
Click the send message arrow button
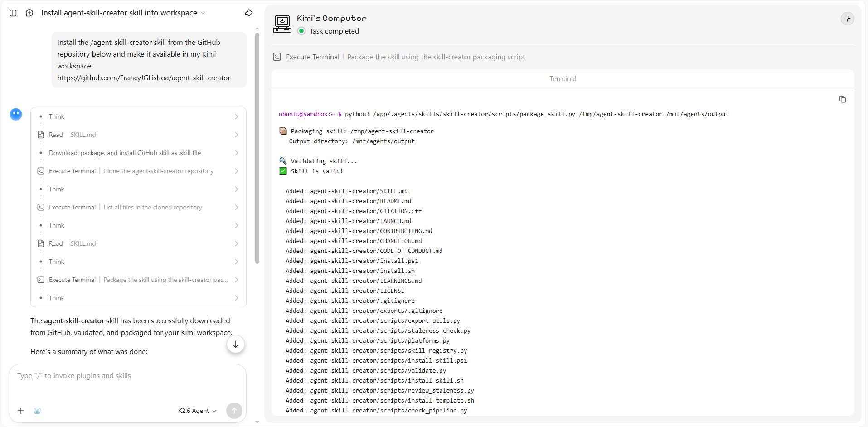(234, 411)
